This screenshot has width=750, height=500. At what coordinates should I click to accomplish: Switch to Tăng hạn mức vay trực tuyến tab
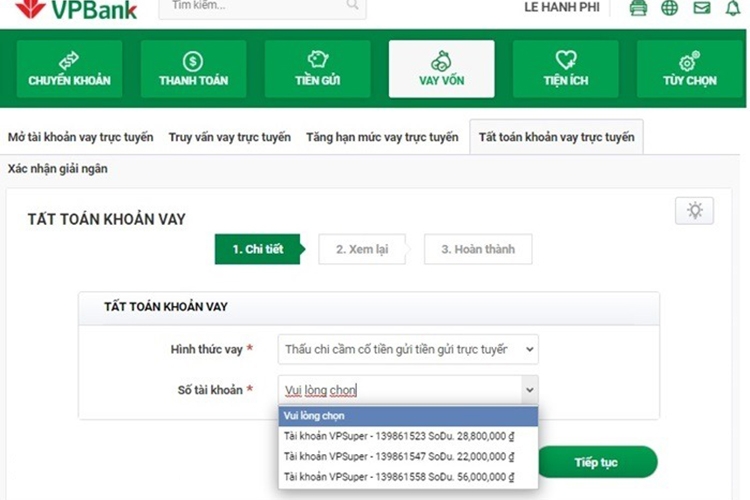pos(382,137)
